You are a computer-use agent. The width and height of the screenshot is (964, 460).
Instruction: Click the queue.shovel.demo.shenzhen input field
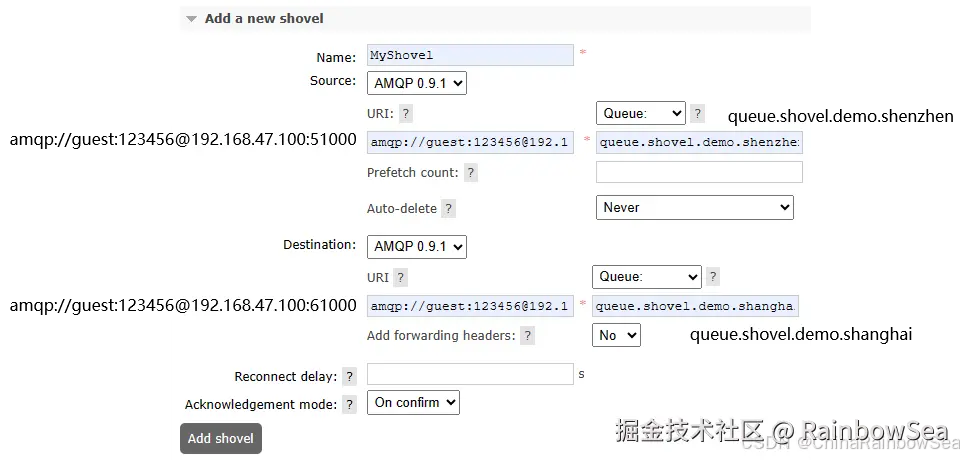point(700,142)
